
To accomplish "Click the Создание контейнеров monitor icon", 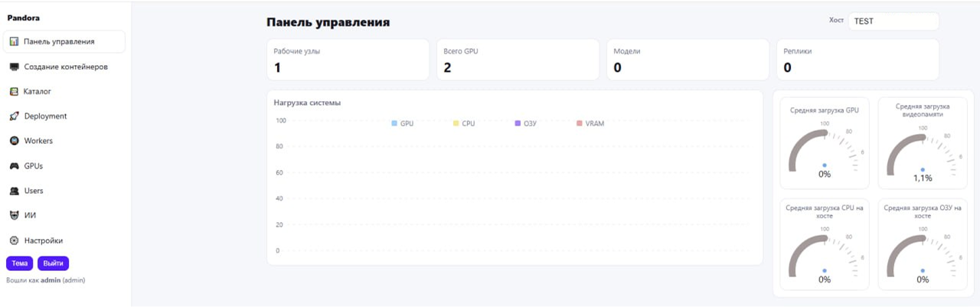I will (14, 67).
